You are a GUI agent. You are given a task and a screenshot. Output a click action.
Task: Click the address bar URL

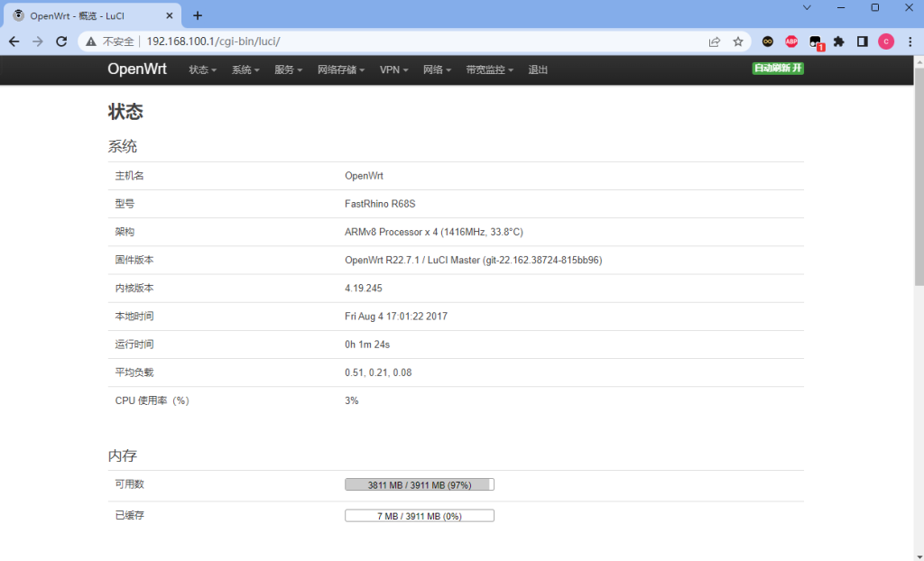tap(213, 41)
